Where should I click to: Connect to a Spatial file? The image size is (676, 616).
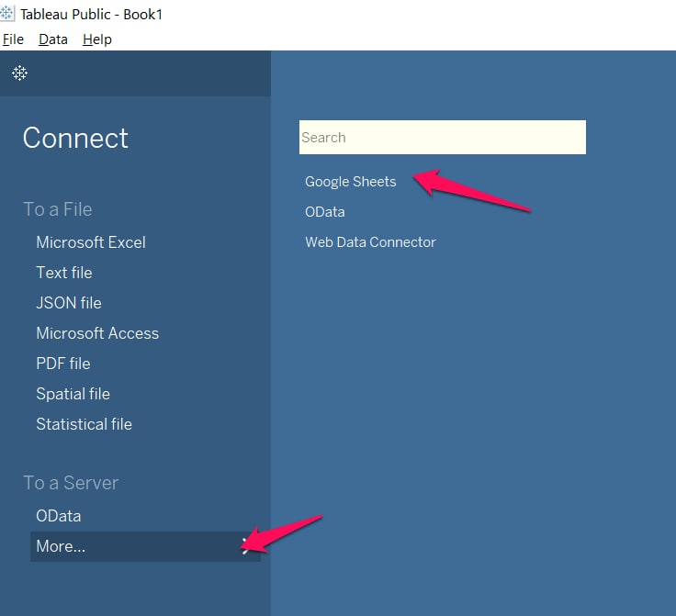(x=73, y=394)
